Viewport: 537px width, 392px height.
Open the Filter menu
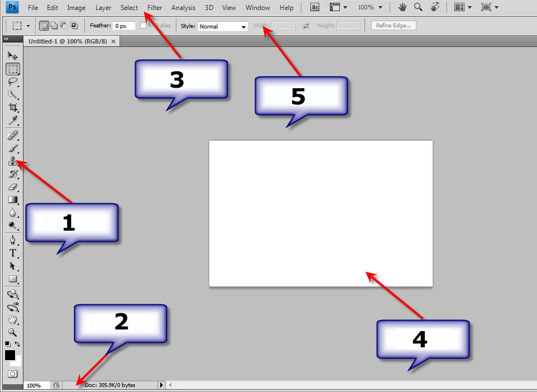[x=155, y=8]
